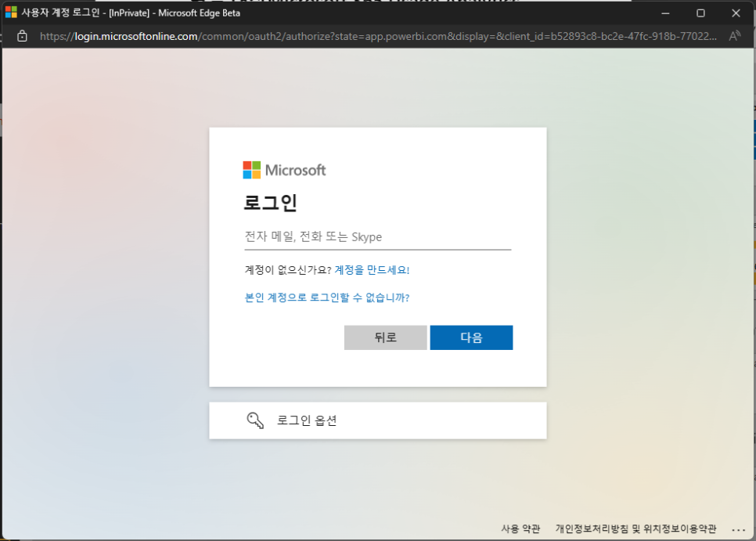756x541 pixels.
Task: Click the key icon for sign-in options
Action: 255,420
